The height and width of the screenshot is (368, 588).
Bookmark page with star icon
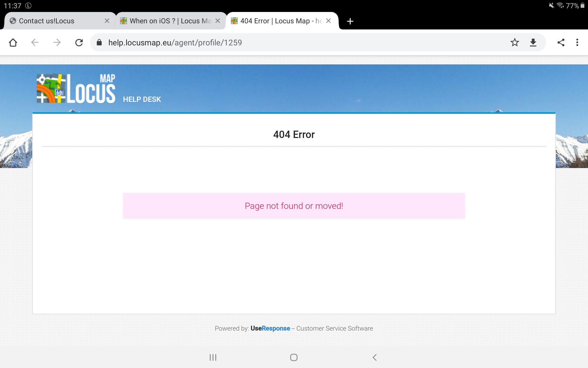click(x=514, y=43)
